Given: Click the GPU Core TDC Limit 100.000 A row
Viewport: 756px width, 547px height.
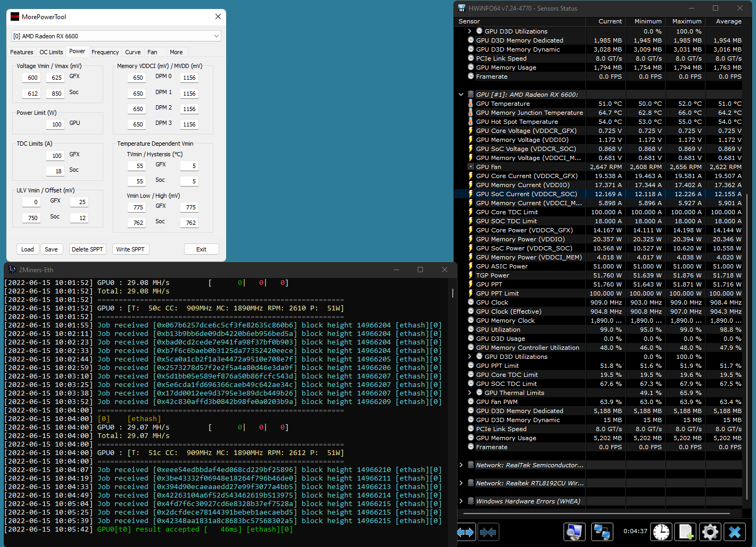Looking at the screenshot, I should pos(600,212).
